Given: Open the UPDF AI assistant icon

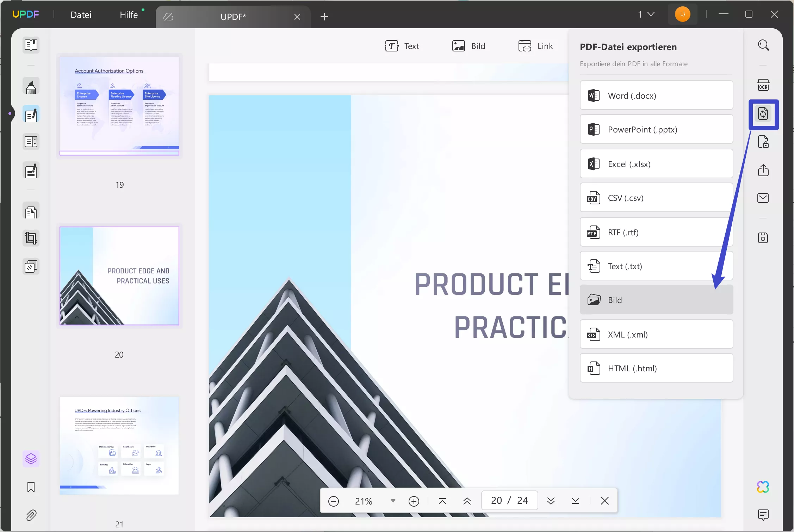Looking at the screenshot, I should [763, 487].
